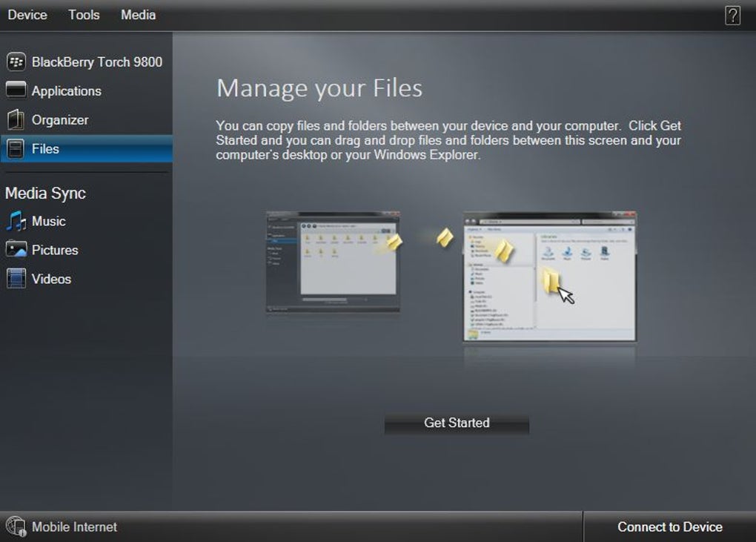Open Mobile Internet link

point(74,527)
